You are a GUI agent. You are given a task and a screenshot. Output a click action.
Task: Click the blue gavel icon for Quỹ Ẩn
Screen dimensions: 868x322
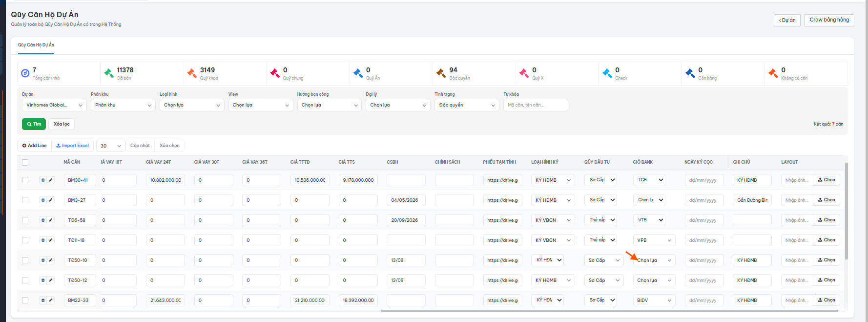[358, 73]
